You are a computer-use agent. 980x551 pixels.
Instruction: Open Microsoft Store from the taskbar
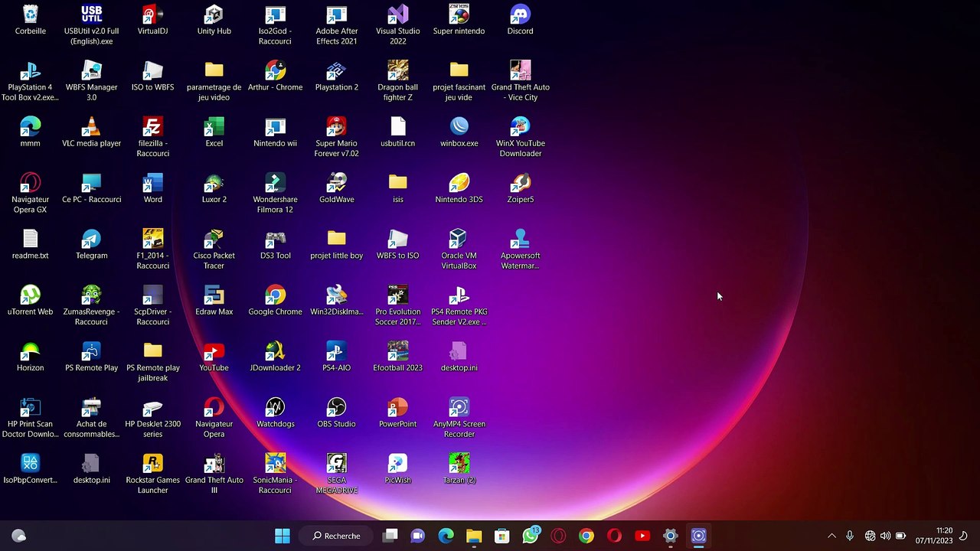502,536
